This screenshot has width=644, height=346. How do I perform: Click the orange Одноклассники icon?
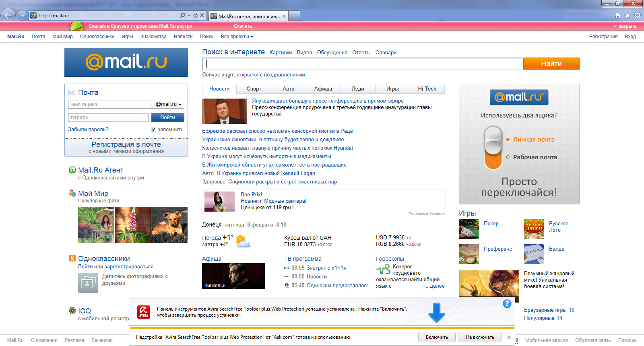click(x=72, y=258)
